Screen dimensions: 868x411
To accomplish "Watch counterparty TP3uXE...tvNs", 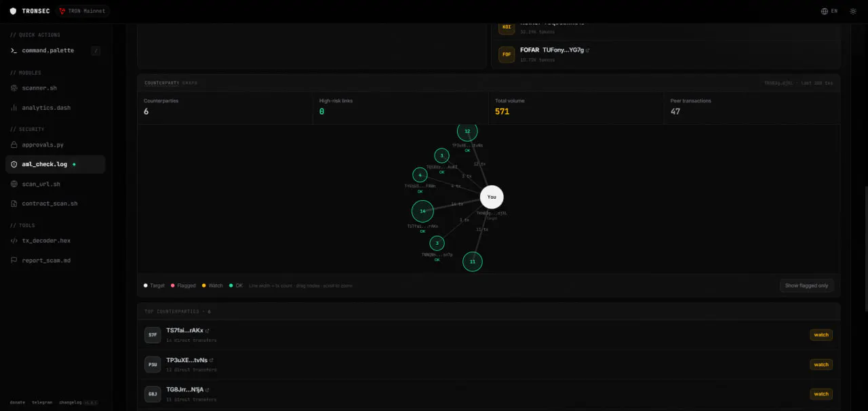I will [821, 364].
